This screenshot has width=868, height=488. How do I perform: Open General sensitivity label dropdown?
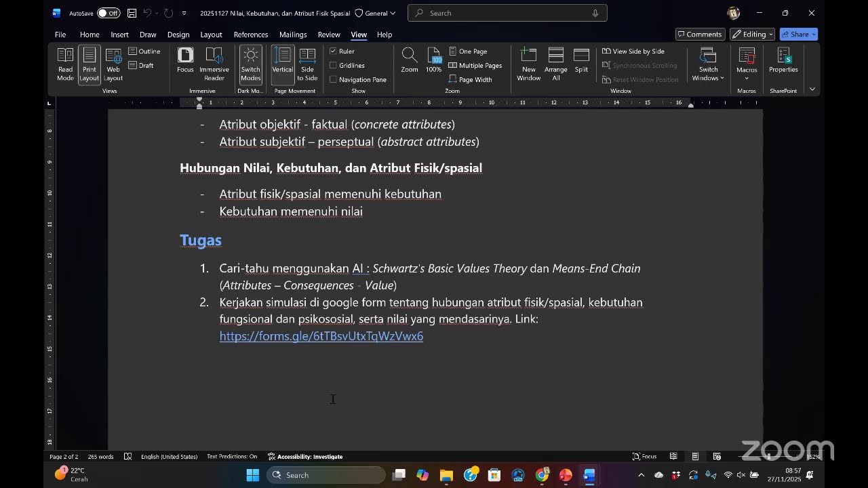(x=376, y=13)
